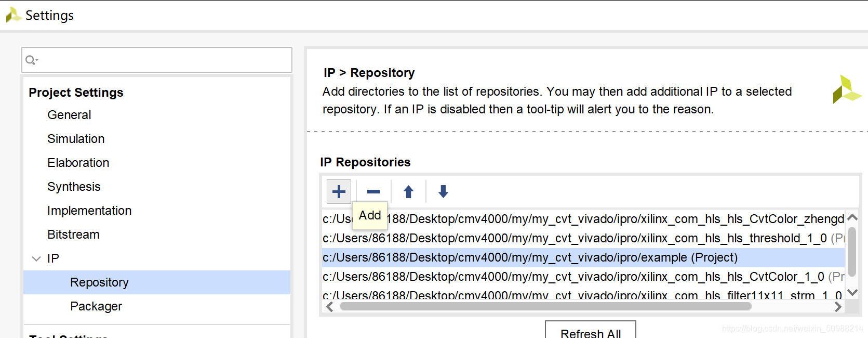Select the ipro/example (Project) repository
The image size is (868, 338).
coord(583,257)
